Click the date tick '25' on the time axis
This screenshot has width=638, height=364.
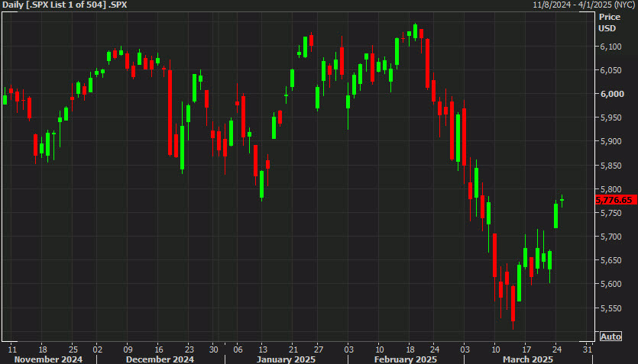click(73, 350)
